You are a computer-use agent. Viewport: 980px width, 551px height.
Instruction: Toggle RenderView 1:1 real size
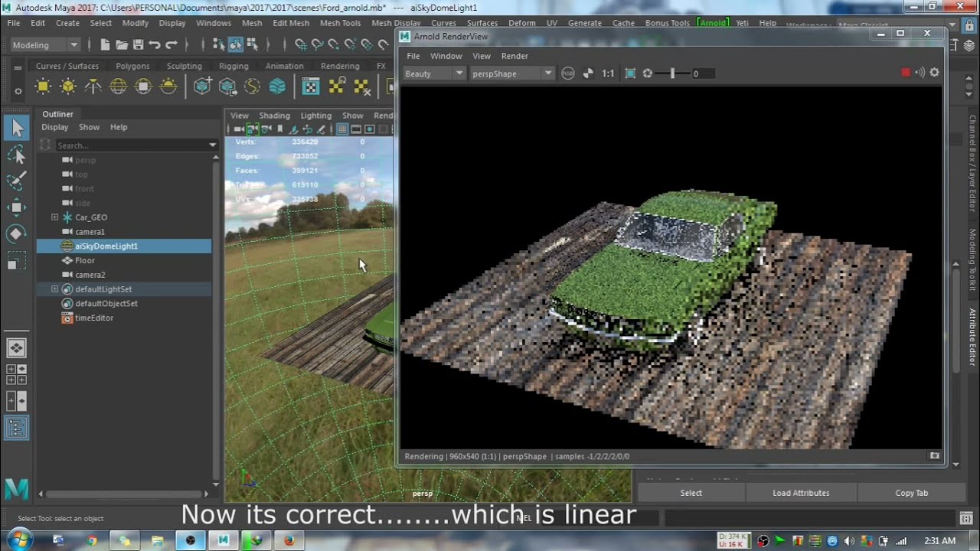608,73
